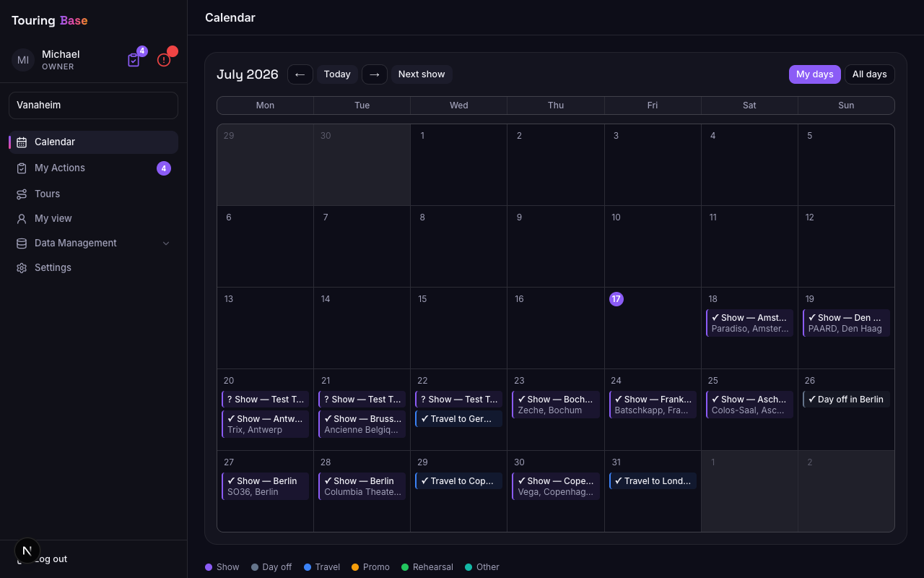Image resolution: width=924 pixels, height=578 pixels.
Task: Open Test T... show on day 20
Action: (265, 400)
